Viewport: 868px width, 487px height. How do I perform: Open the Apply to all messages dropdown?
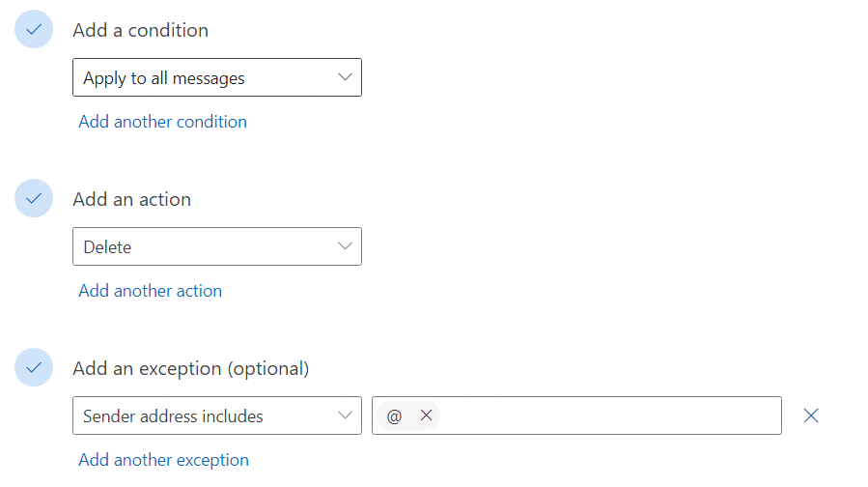point(217,77)
